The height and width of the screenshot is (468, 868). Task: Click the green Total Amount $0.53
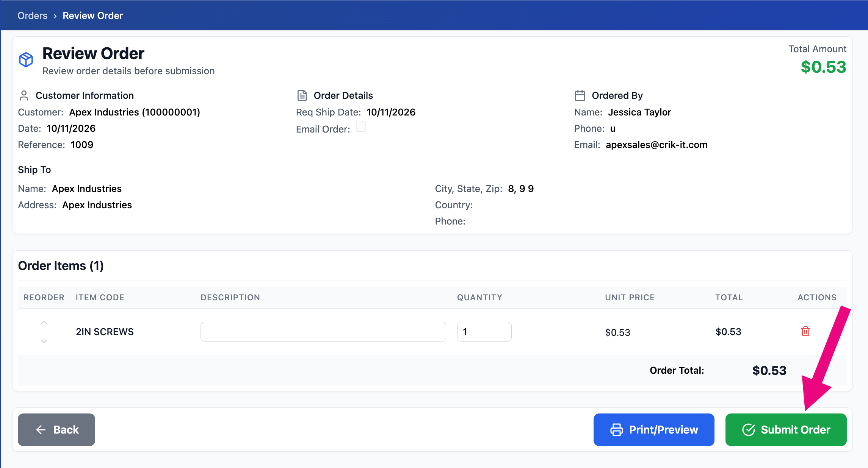(823, 67)
